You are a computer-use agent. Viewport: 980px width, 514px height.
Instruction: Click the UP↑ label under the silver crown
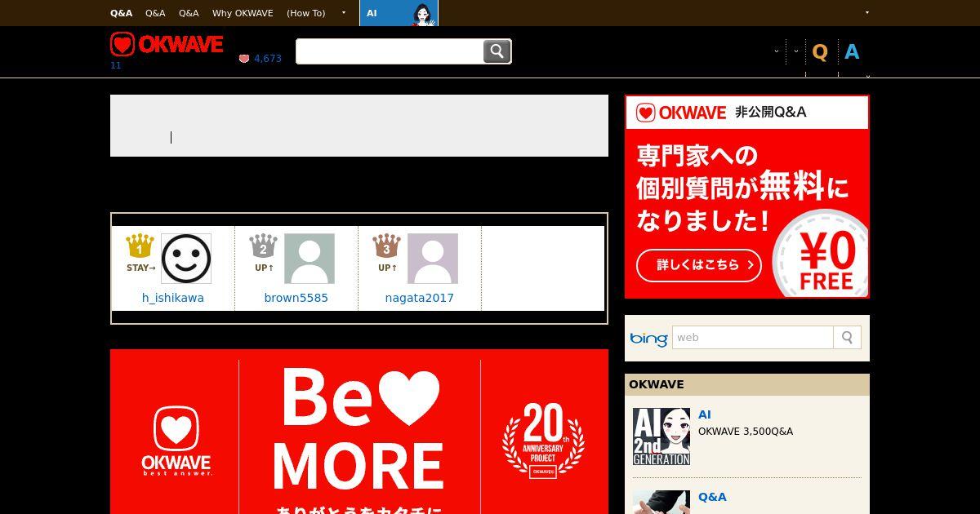[264, 268]
